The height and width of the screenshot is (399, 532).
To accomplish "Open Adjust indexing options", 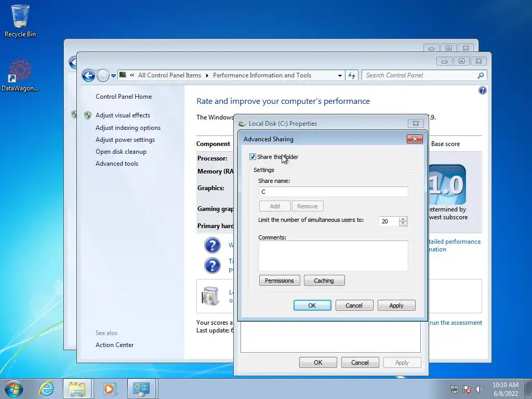I will coord(128,128).
